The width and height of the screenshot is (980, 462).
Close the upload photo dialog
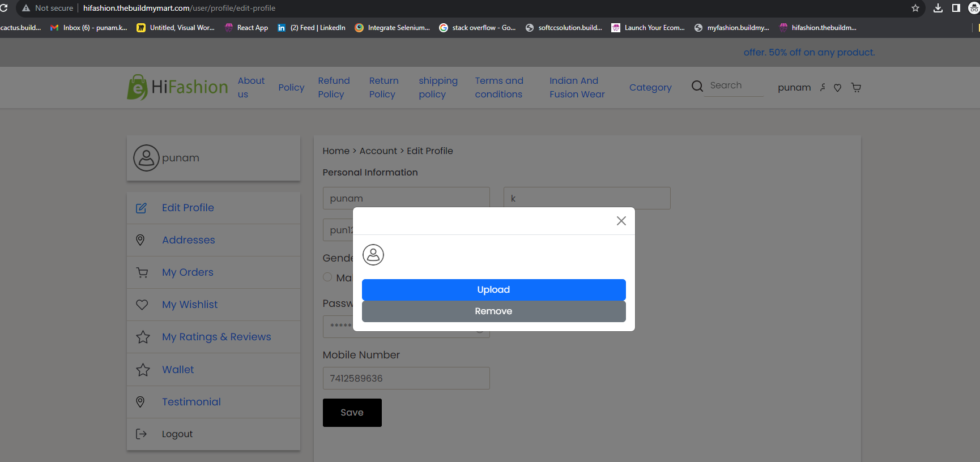(621, 221)
